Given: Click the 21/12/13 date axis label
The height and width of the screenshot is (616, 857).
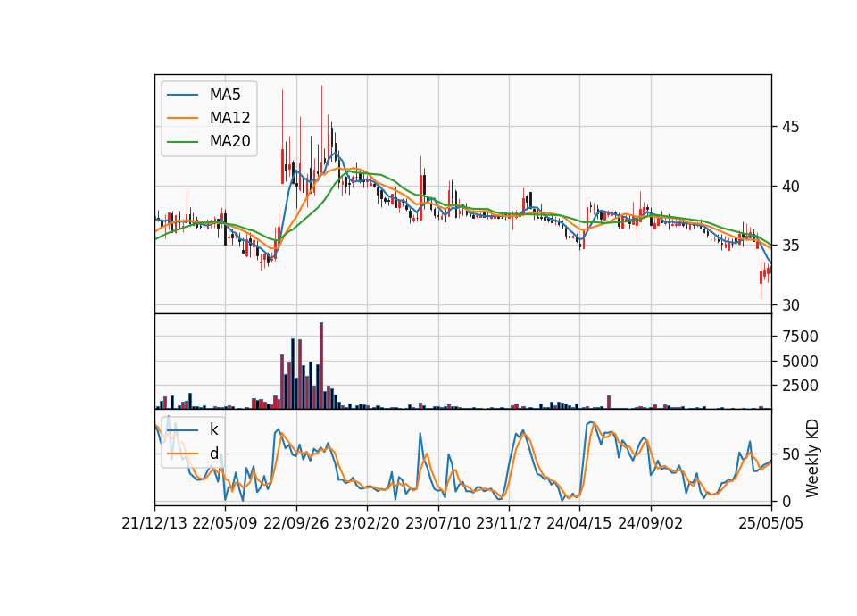Looking at the screenshot, I should (154, 523).
